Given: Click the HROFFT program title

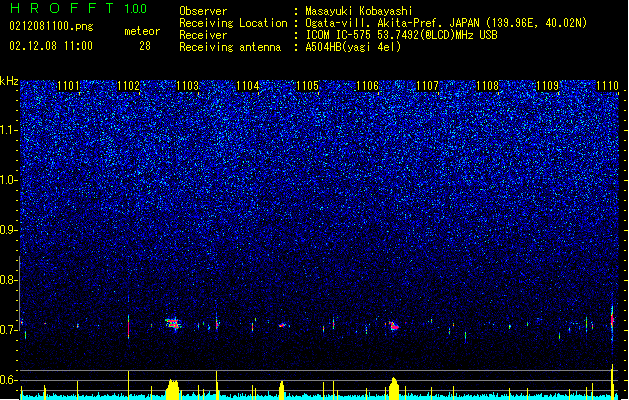Looking at the screenshot, I should pos(62,8).
